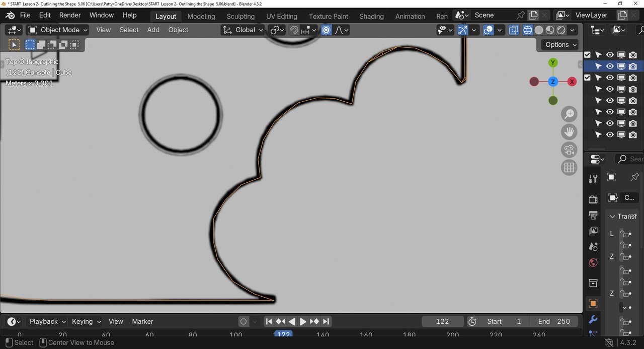Switch orthographic/perspective with the grid gizmo
Screen dimensions: 644x349
tap(569, 168)
